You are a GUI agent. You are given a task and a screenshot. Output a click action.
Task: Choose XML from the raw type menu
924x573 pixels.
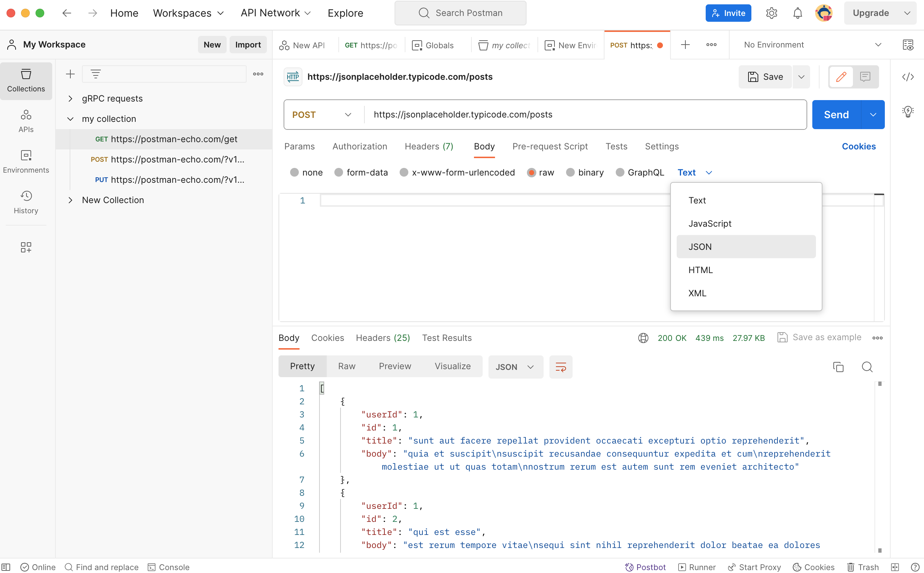(746, 293)
